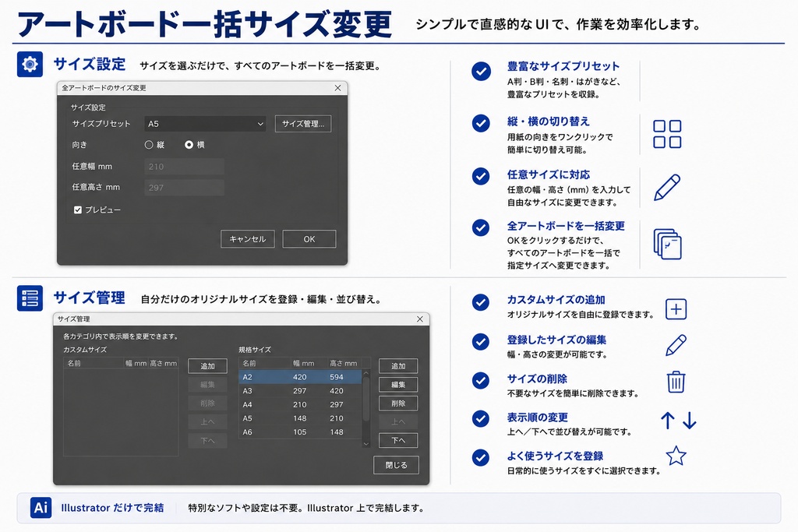Click the disabled 削除 button for カスタムサイズ
The image size is (798, 532).
pos(207,403)
